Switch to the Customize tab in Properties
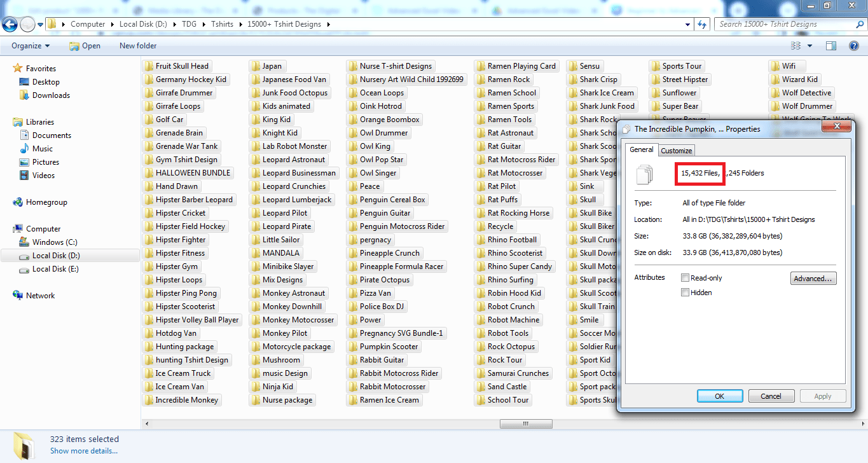The height and width of the screenshot is (463, 868). [676, 151]
